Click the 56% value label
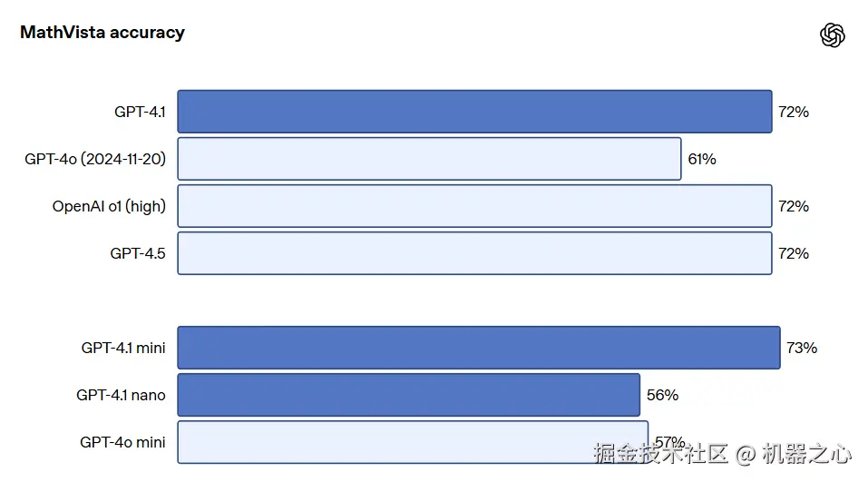Image resolution: width=868 pixels, height=482 pixels. click(x=663, y=395)
